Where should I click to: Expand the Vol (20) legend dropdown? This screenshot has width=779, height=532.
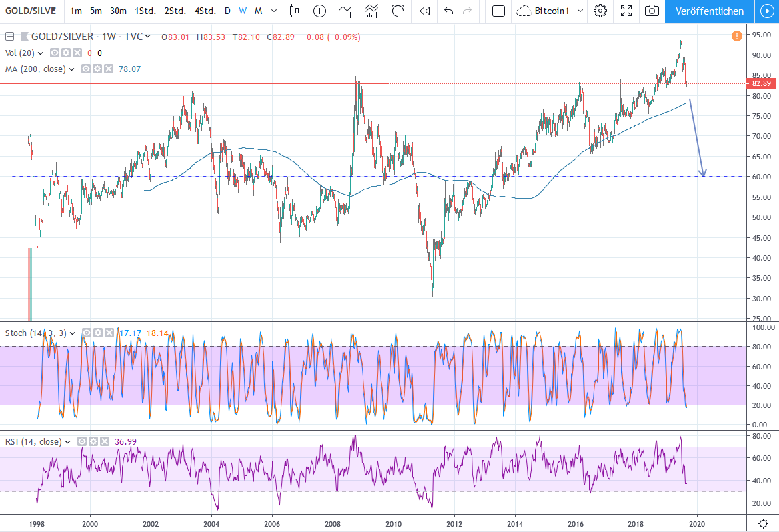[40, 53]
